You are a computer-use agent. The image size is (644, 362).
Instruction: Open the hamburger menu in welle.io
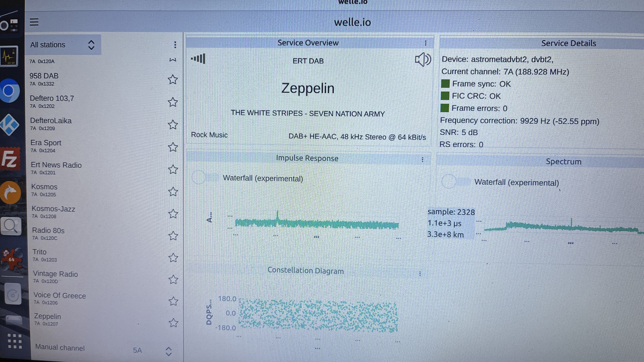[x=34, y=22]
